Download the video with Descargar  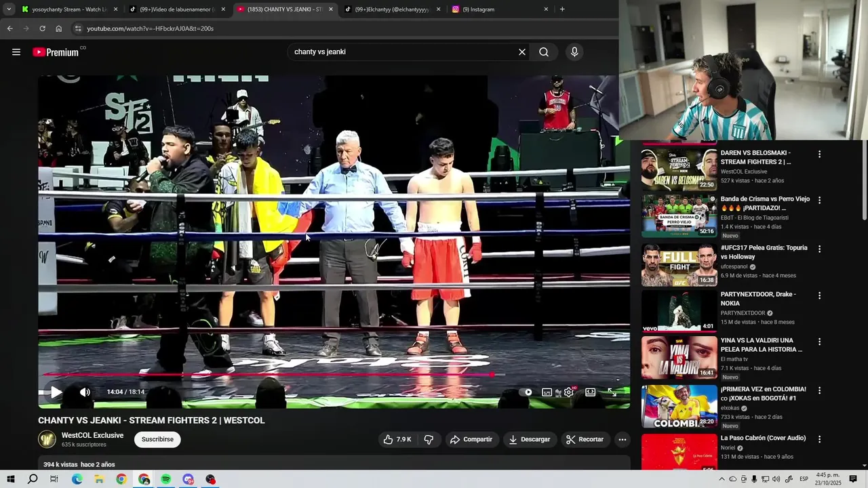(x=530, y=439)
